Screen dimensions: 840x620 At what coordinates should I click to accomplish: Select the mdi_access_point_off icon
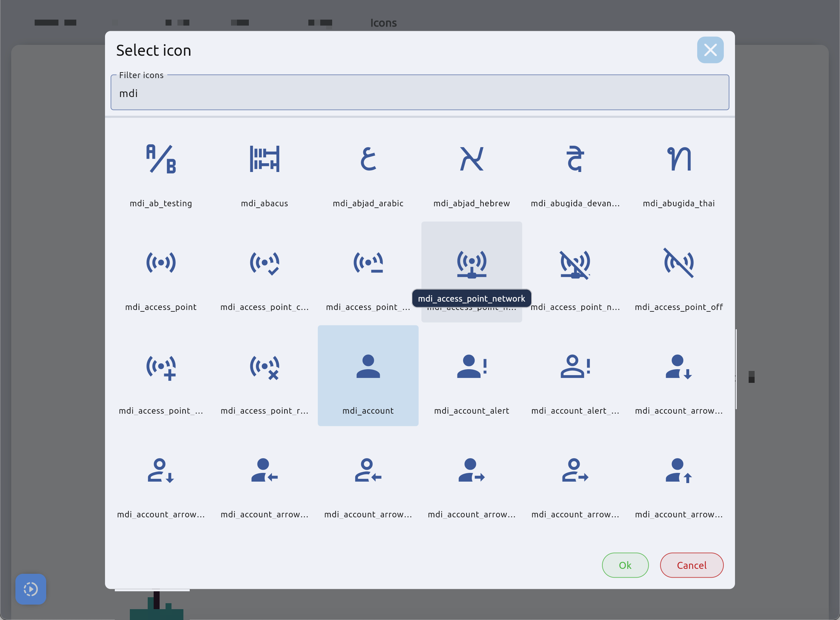click(679, 272)
